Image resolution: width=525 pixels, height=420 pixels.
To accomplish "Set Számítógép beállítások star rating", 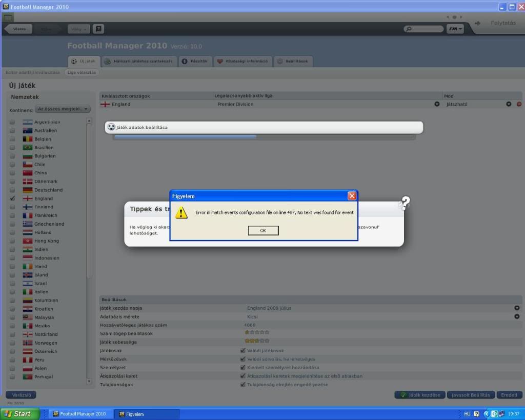I will (257, 332).
